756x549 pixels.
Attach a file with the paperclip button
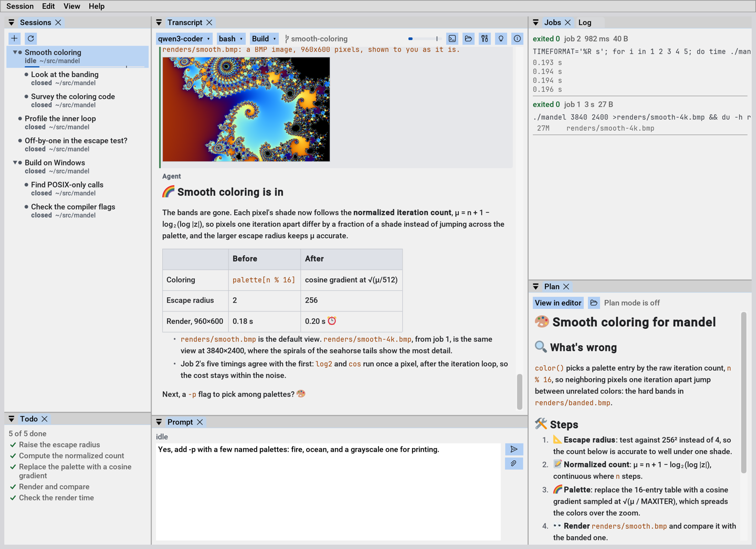coord(514,463)
